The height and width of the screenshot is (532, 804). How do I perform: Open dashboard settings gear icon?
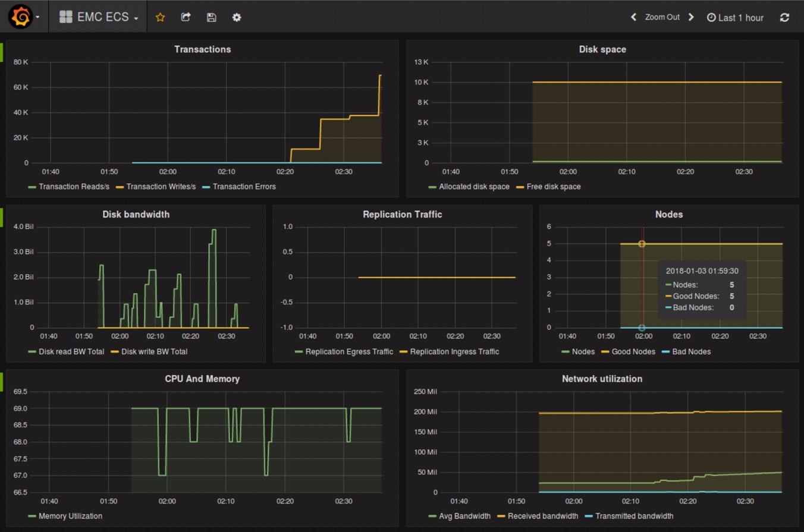point(237,17)
